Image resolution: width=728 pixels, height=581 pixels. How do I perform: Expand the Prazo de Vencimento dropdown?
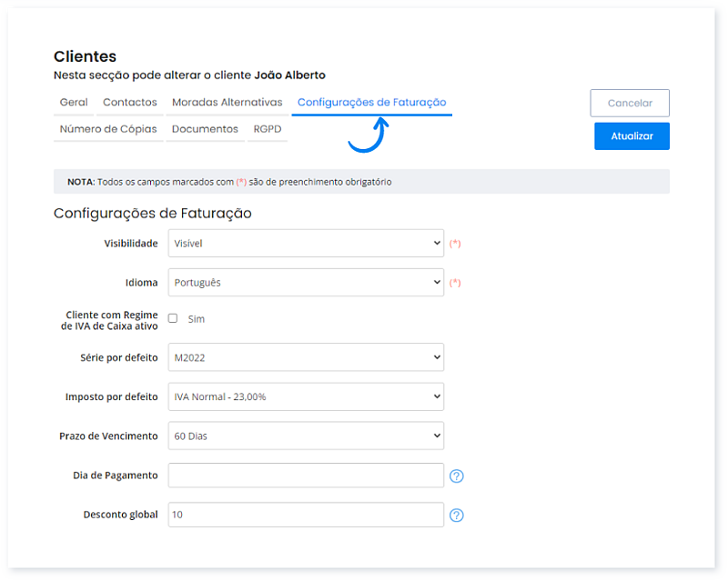coord(306,436)
